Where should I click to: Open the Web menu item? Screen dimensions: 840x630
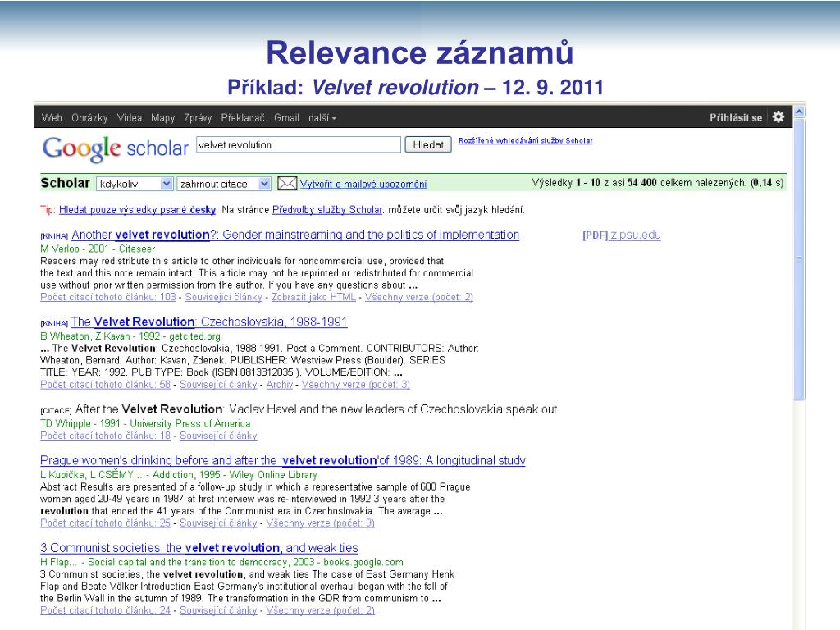click(x=52, y=118)
